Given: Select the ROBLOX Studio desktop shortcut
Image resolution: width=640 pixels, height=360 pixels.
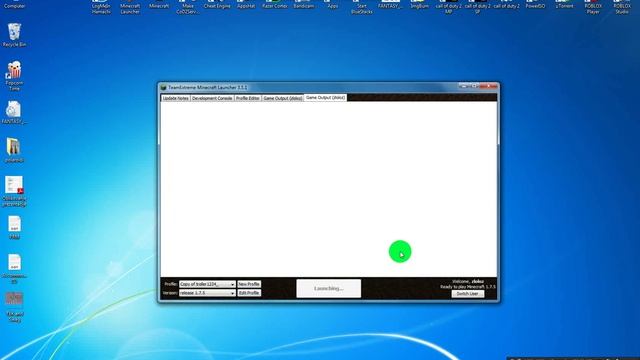Looking at the screenshot, I should (622, 7).
